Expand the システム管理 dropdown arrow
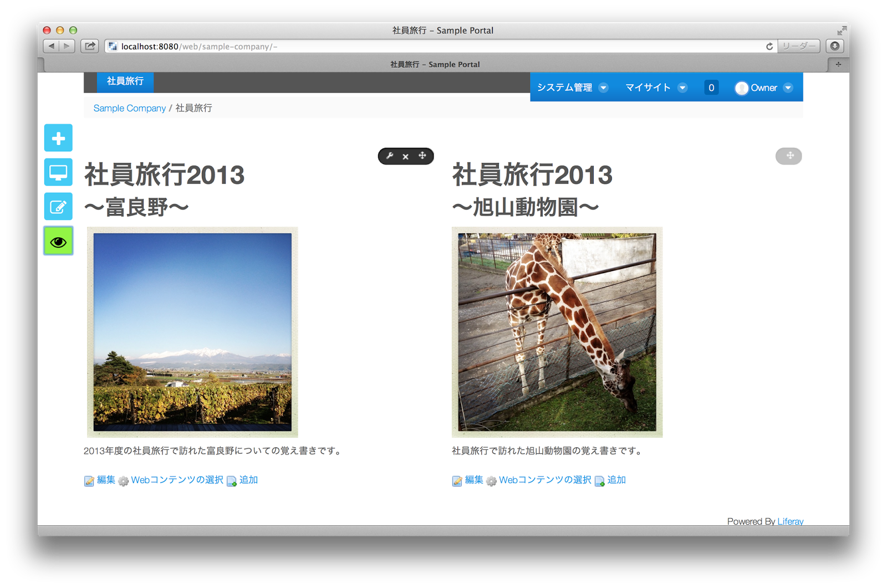The image size is (887, 588). (x=604, y=88)
